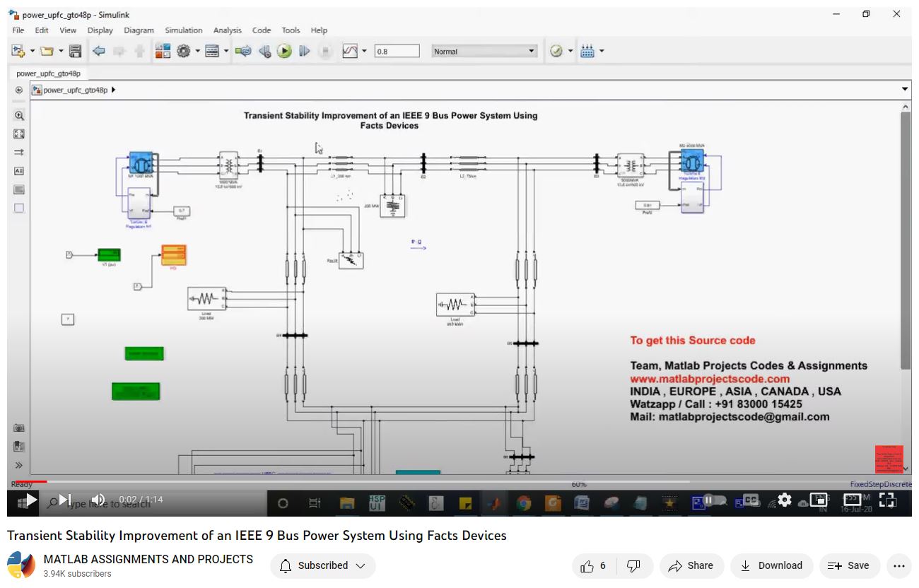Viewport: 919px width, 588px height.
Task: Click the Dislike thumbs-down button
Action: click(x=634, y=565)
